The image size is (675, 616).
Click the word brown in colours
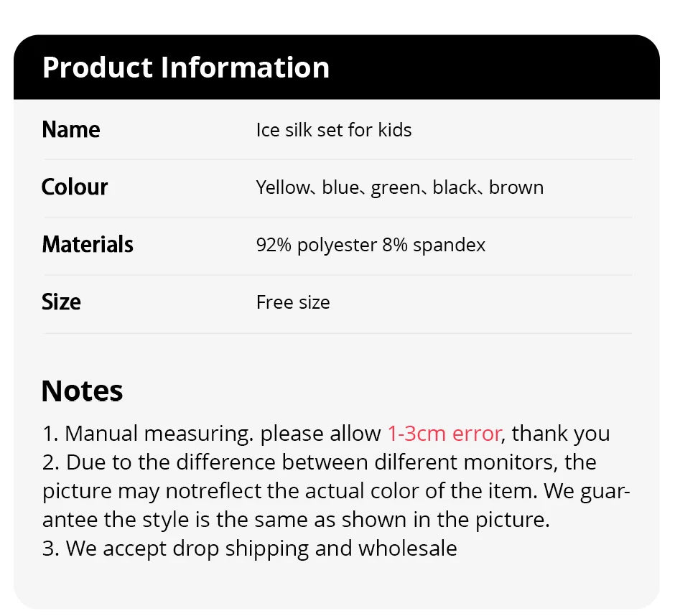click(516, 187)
